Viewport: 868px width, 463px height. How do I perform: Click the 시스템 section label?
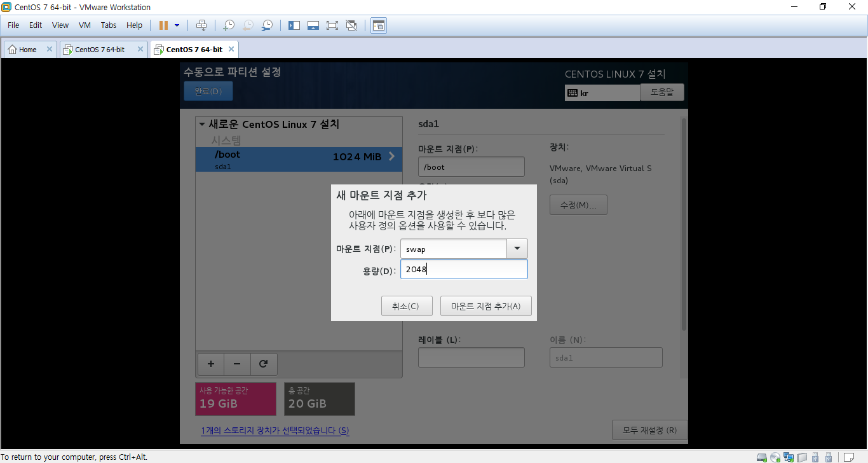(226, 140)
